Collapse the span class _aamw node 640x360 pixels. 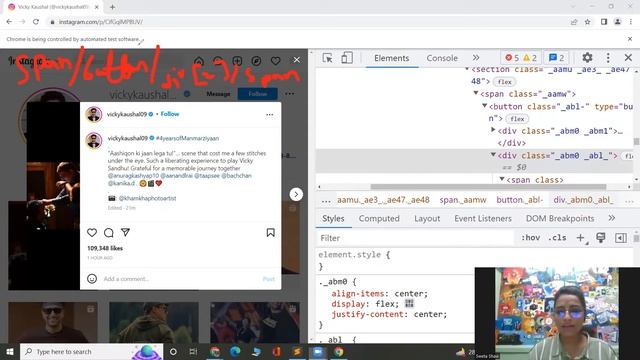476,93
